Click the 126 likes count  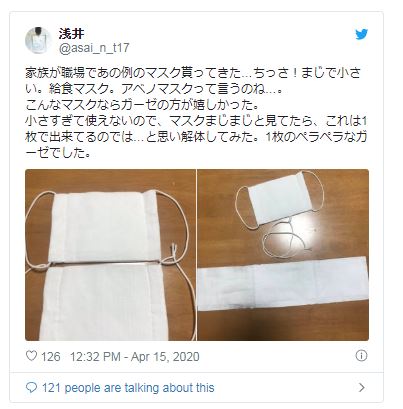(51, 356)
